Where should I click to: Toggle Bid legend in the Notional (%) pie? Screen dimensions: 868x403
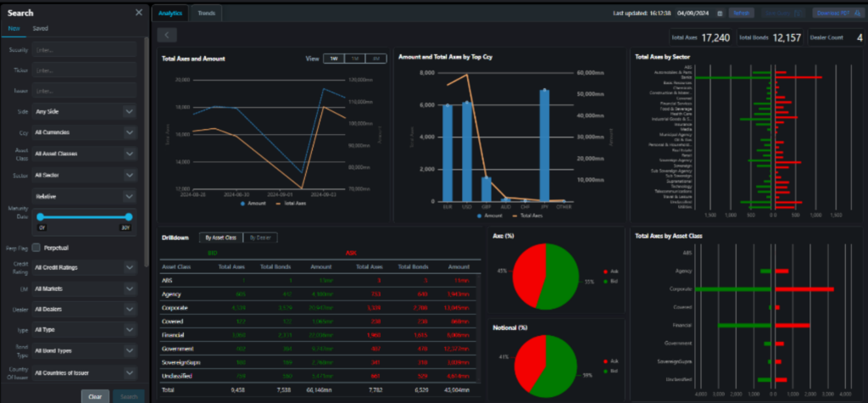pyautogui.click(x=610, y=371)
